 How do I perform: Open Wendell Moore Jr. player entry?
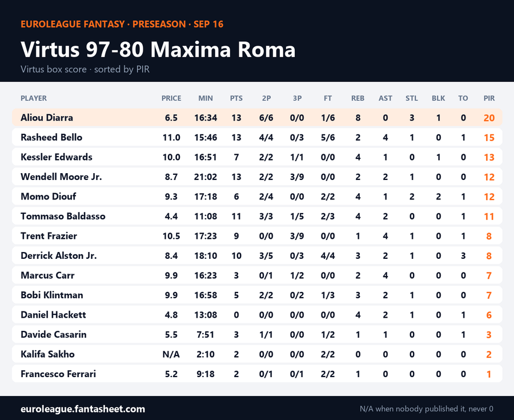pyautogui.click(x=61, y=177)
